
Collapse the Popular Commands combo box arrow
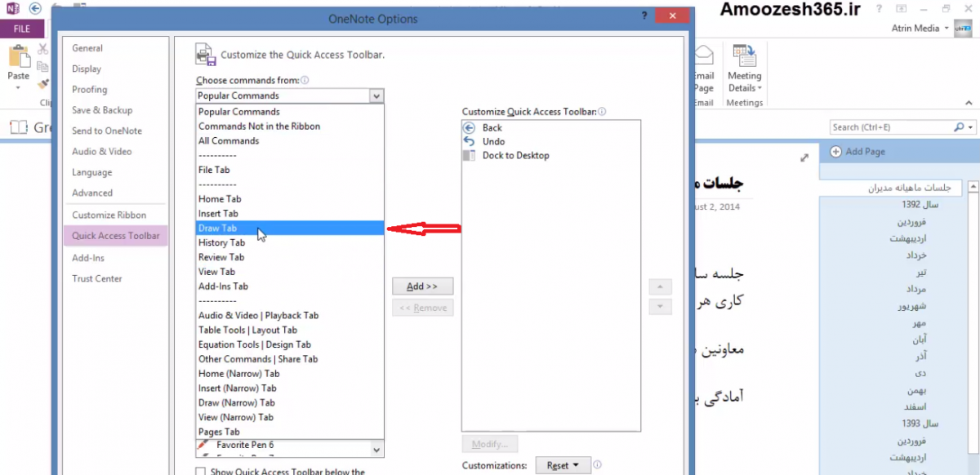(x=376, y=95)
